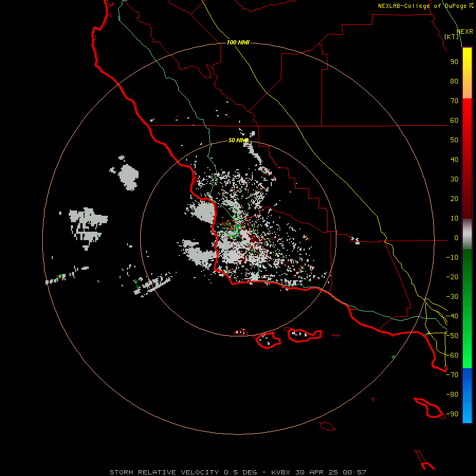
Task: Click the positive 80 scale value
Action: click(x=454, y=81)
